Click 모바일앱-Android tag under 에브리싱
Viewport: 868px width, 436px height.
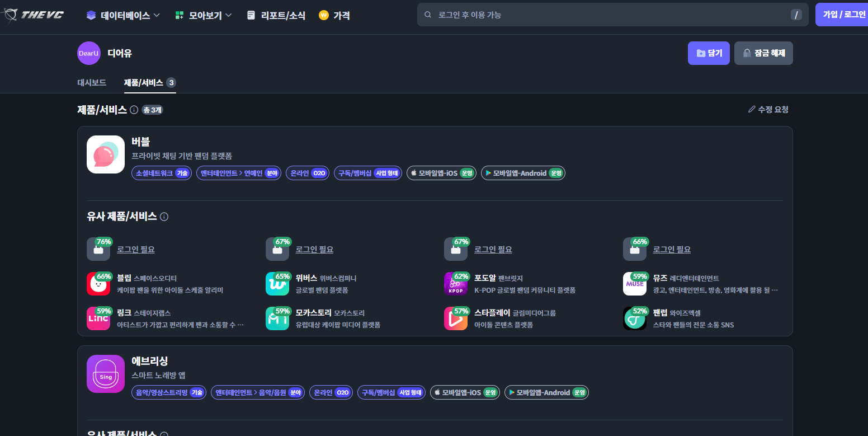pos(546,392)
